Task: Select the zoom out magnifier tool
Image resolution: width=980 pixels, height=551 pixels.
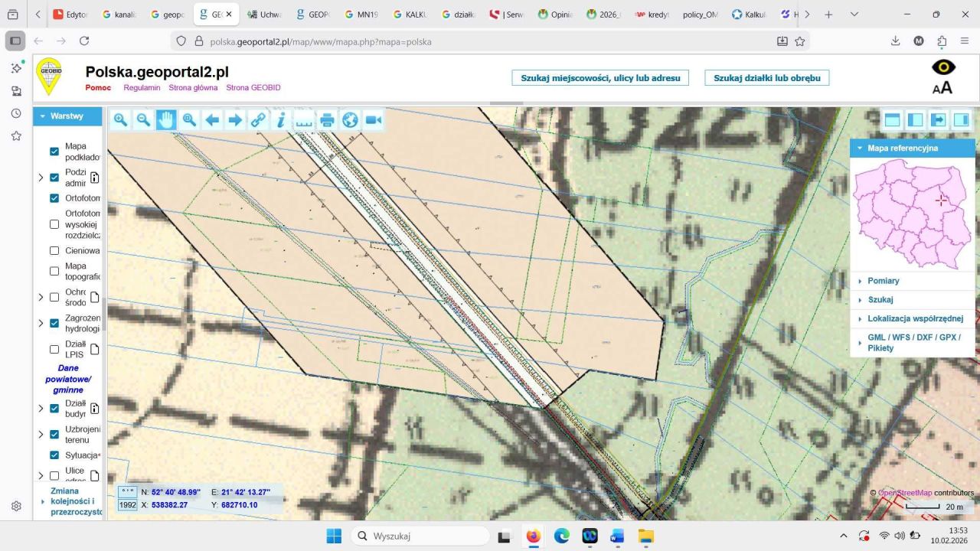Action: (x=143, y=119)
